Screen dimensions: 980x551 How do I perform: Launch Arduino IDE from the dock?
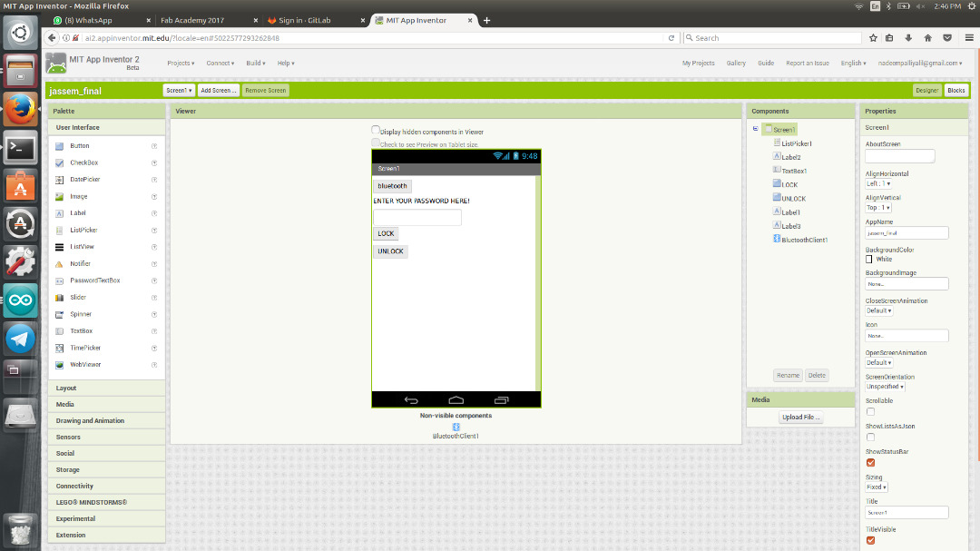pos(20,300)
